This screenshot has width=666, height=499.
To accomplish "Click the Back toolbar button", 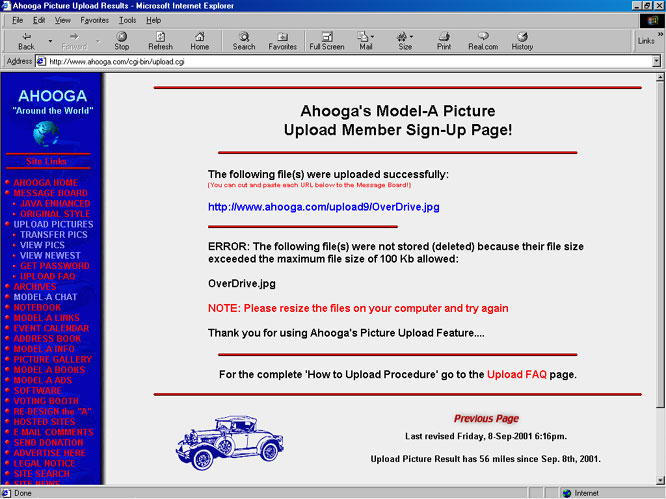I will click(26, 40).
